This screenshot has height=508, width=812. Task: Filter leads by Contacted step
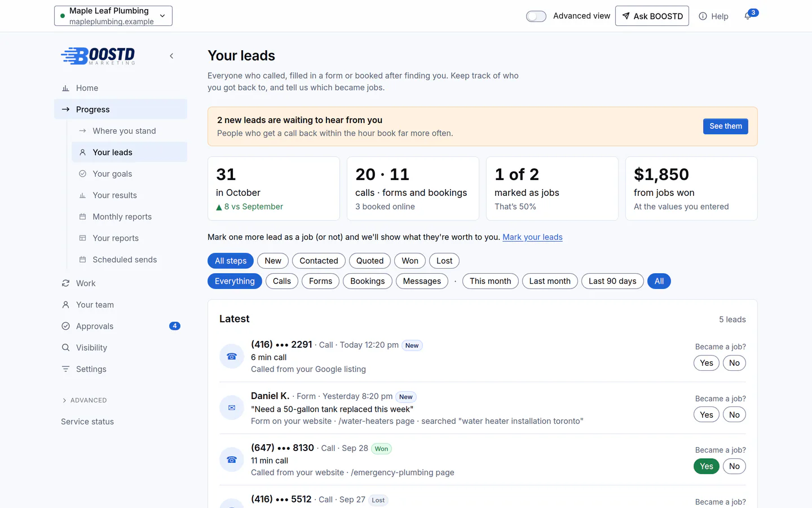[x=319, y=261]
